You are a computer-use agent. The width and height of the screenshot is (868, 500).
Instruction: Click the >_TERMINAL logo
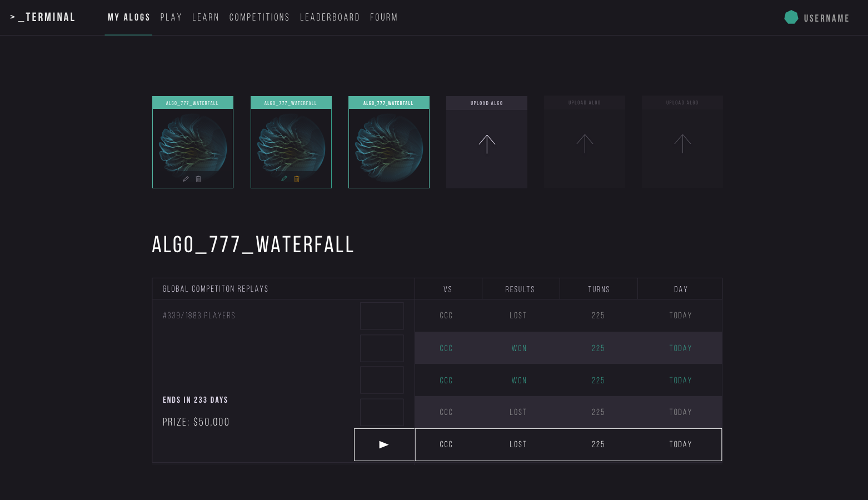point(43,17)
